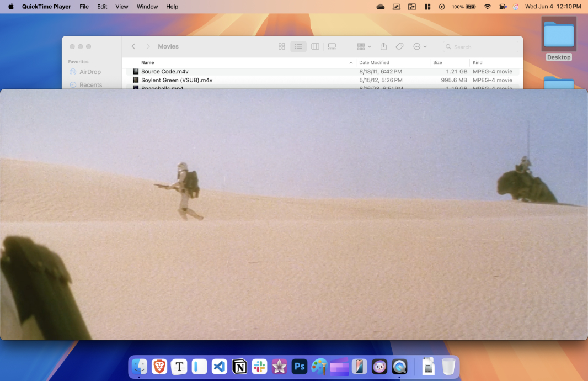Open Notion from the Dock
Image resolution: width=588 pixels, height=381 pixels.
[x=239, y=366]
